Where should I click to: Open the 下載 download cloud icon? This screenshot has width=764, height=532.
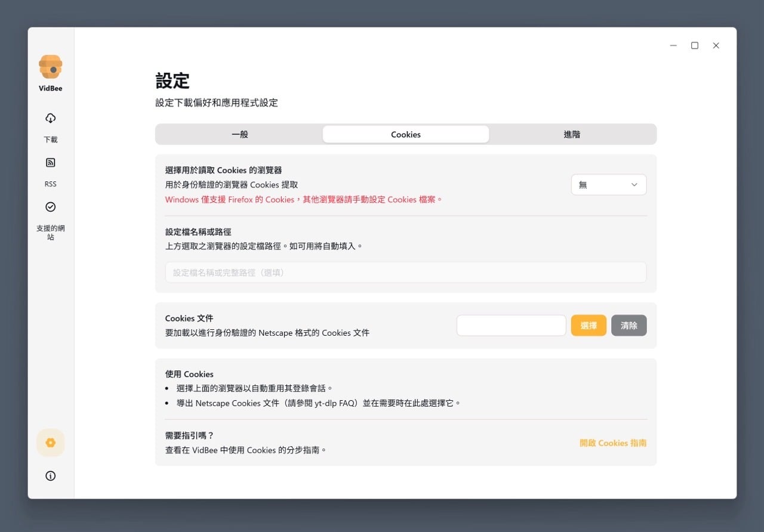pyautogui.click(x=51, y=118)
